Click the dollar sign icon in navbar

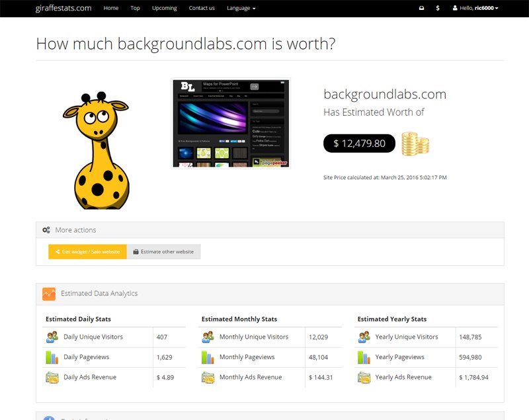coord(438,8)
